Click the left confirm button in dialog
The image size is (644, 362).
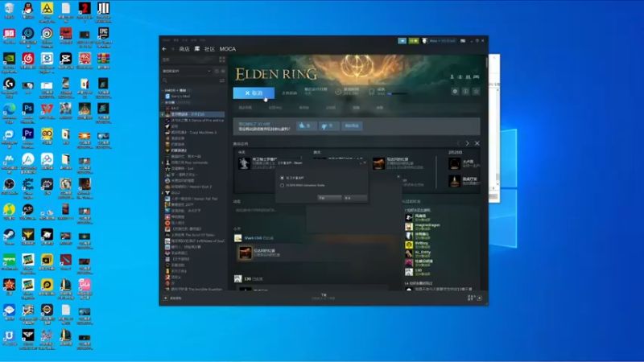pyautogui.click(x=329, y=198)
